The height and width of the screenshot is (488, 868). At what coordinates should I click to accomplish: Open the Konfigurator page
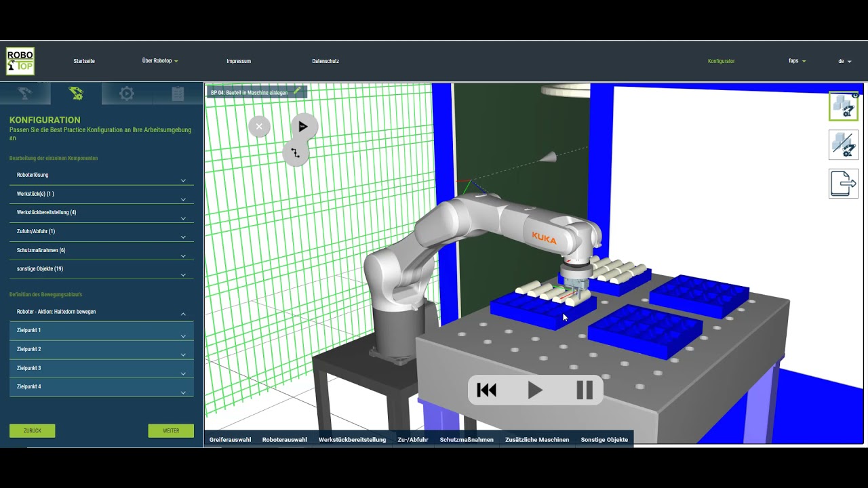[721, 61]
